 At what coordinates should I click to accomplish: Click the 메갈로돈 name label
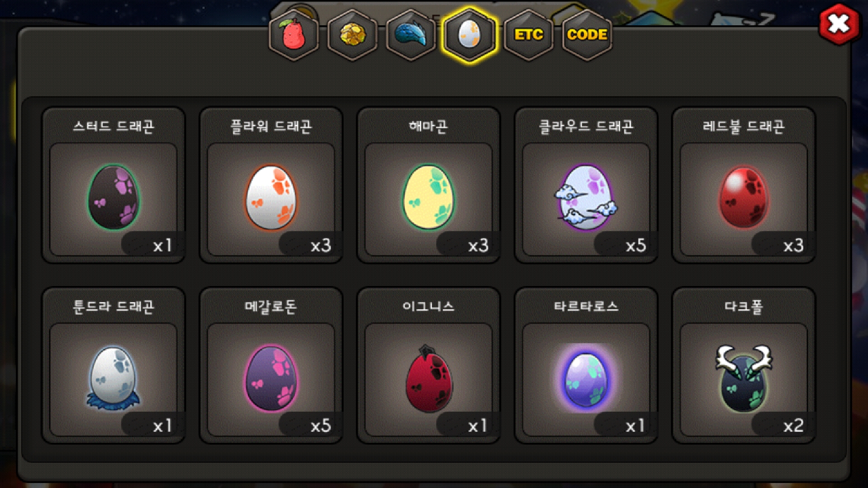(x=271, y=307)
